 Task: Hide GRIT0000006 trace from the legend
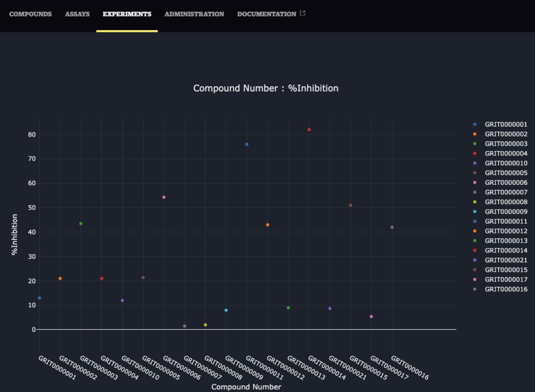click(x=506, y=182)
